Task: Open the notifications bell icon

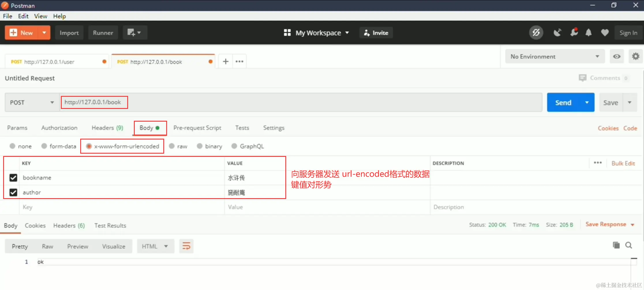Action: pos(589,33)
